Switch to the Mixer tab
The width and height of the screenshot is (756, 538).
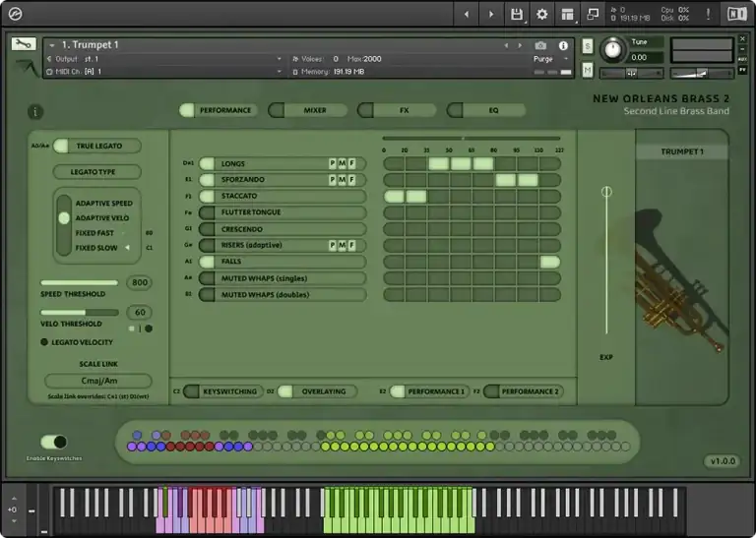pyautogui.click(x=307, y=110)
